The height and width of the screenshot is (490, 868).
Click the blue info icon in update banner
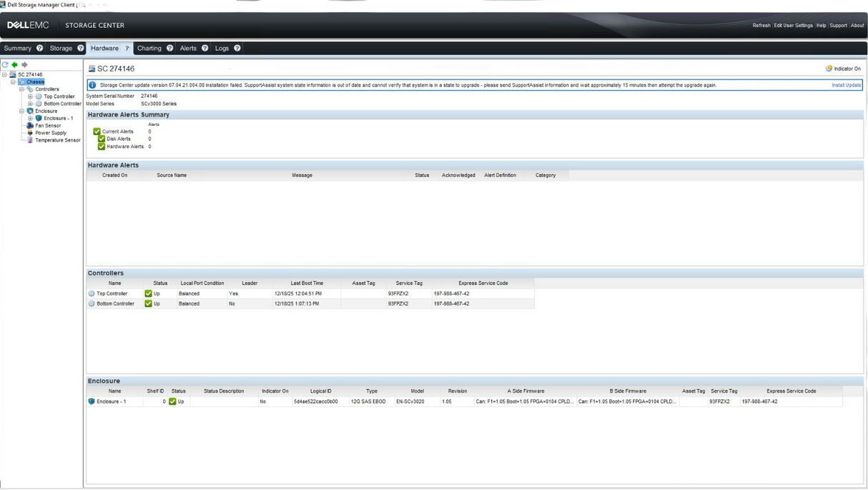92,85
